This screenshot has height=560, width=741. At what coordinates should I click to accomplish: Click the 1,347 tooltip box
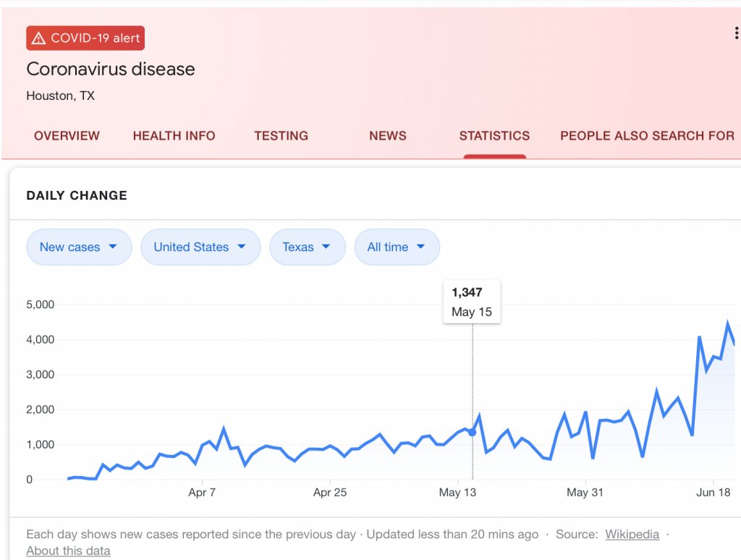472,302
